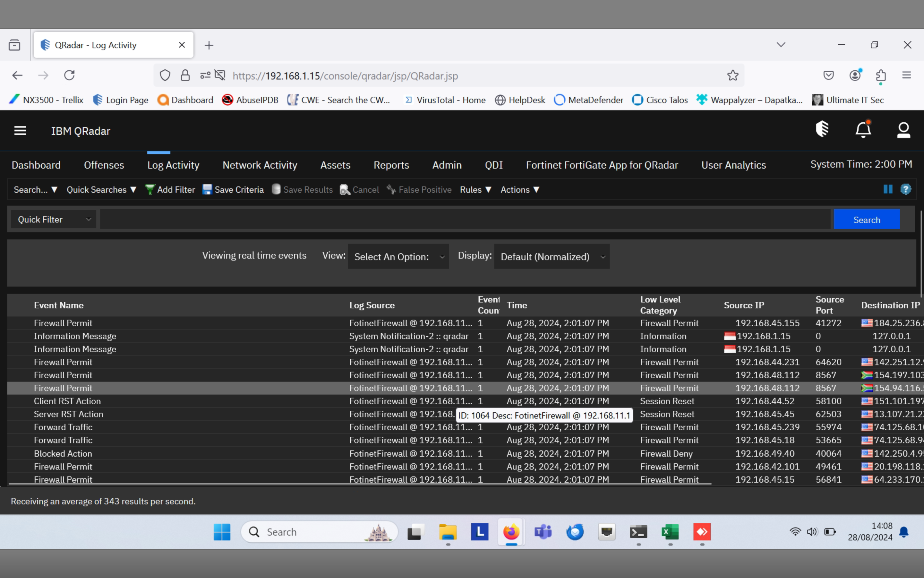This screenshot has height=578, width=924.
Task: Open the Cisco Talos bookmark
Action: [660, 100]
